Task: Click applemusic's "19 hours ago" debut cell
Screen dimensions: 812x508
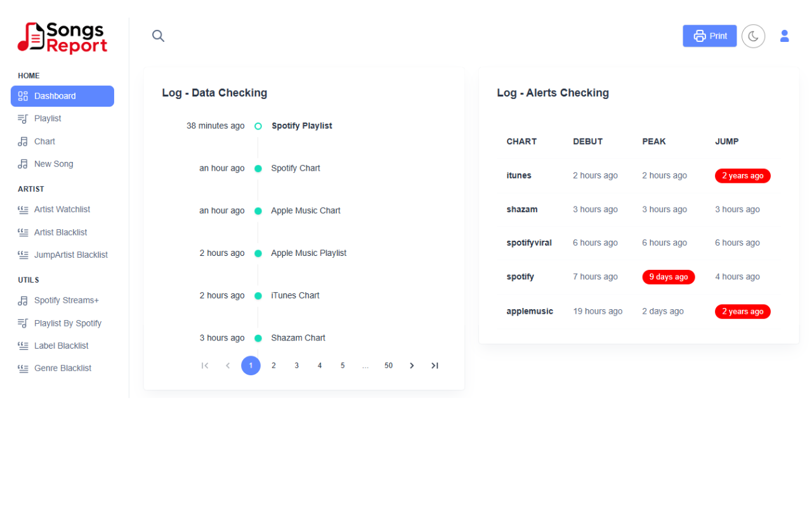Action: pos(598,311)
